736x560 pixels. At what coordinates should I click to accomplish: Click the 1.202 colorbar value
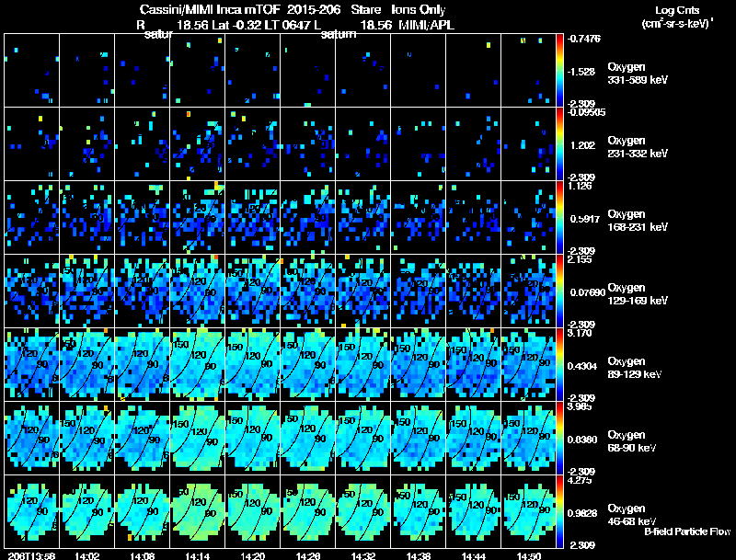(582, 145)
